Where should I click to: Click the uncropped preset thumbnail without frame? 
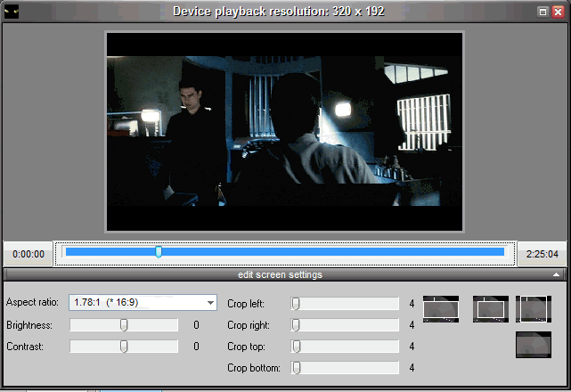[x=534, y=344]
